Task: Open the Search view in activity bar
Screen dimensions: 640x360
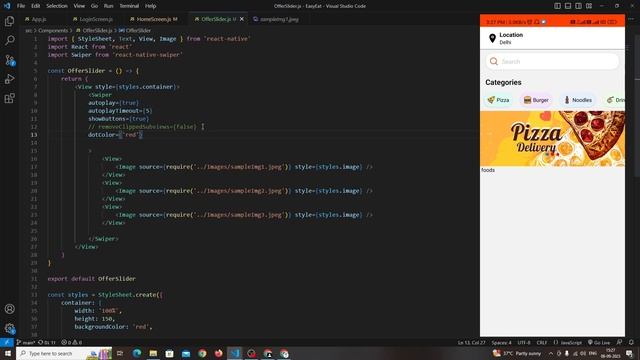Action: coord(9,40)
